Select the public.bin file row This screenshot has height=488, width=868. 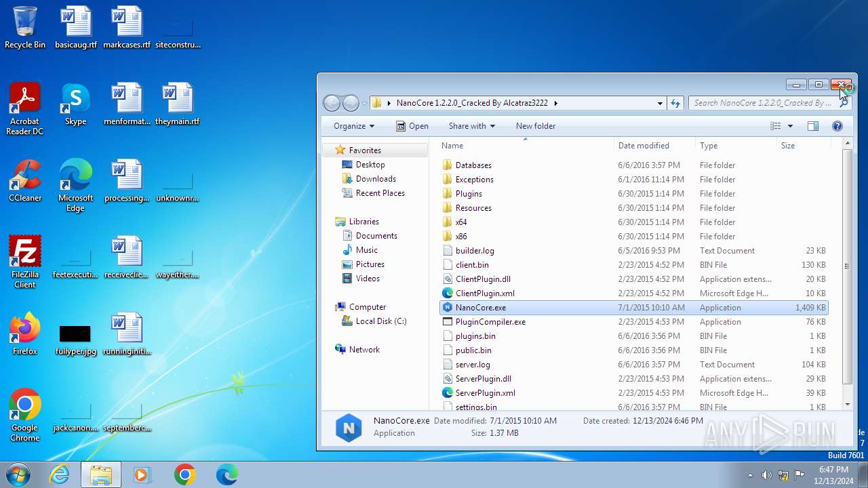click(x=633, y=350)
